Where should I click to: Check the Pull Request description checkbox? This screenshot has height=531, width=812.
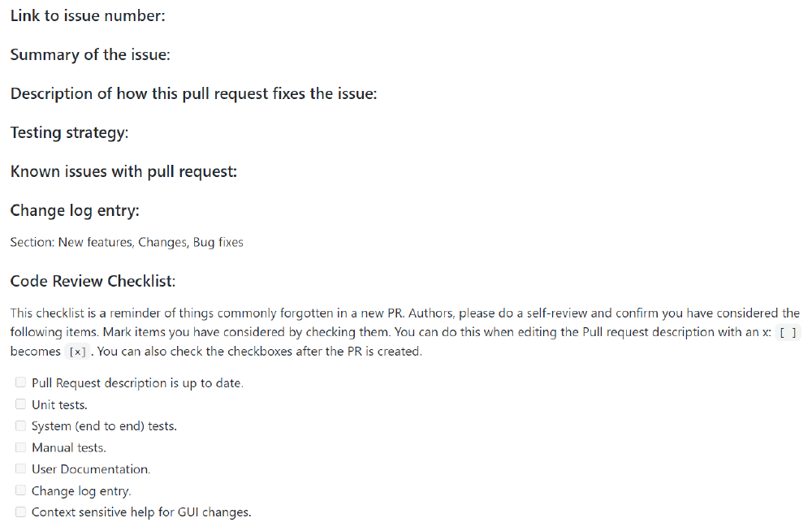click(21, 382)
